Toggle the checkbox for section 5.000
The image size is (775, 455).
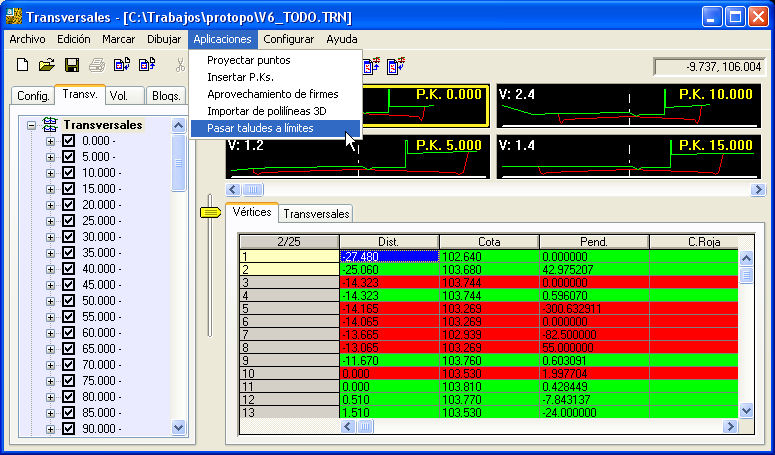(68, 157)
